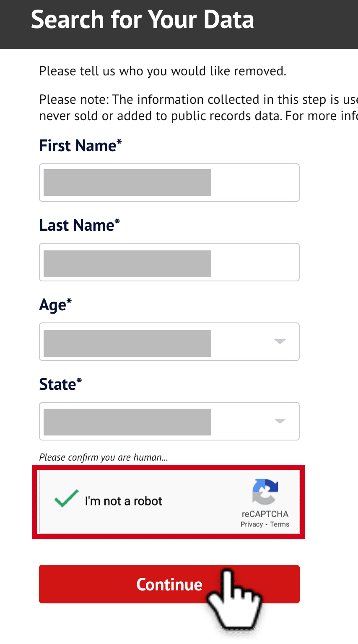Click the State field label
Image resolution: width=358 pixels, height=644 pixels.
(60, 384)
